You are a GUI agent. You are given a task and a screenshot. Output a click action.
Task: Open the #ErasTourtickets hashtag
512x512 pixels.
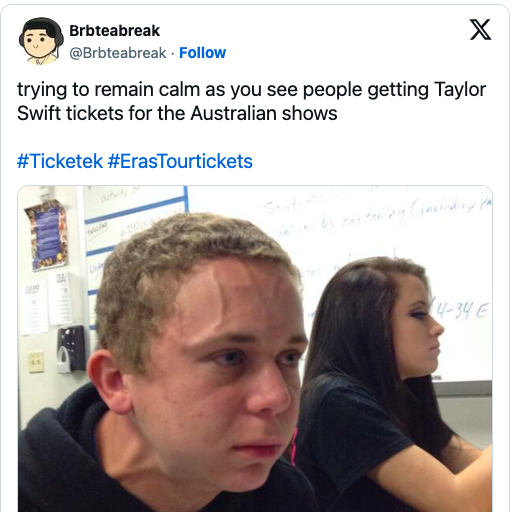[x=180, y=161]
